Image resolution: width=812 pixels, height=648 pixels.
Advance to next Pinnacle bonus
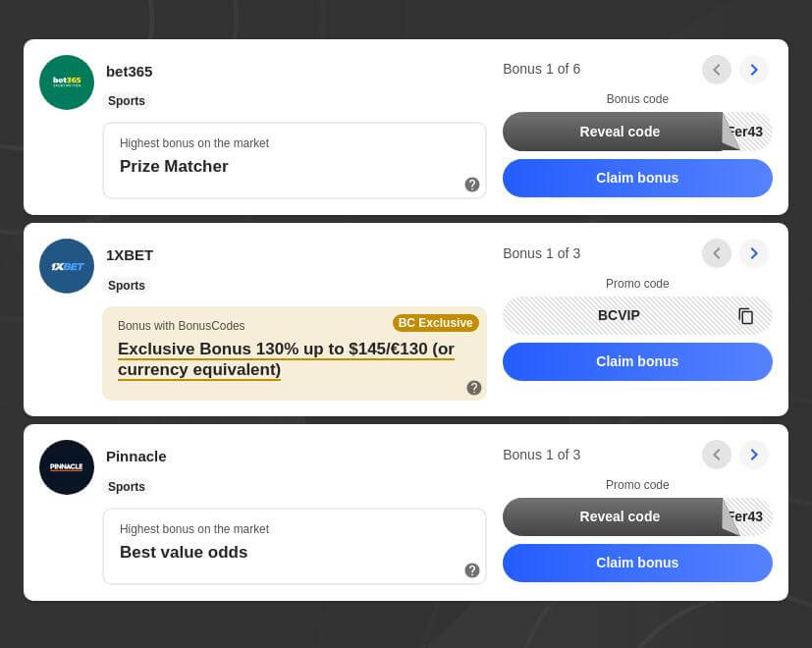[754, 455]
